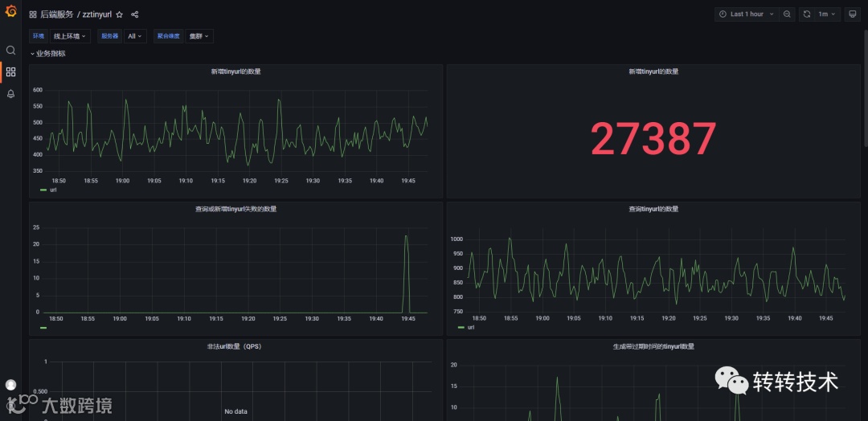Open the 后端服务 folder breadcrumb
This screenshot has height=421, width=868.
(x=56, y=14)
